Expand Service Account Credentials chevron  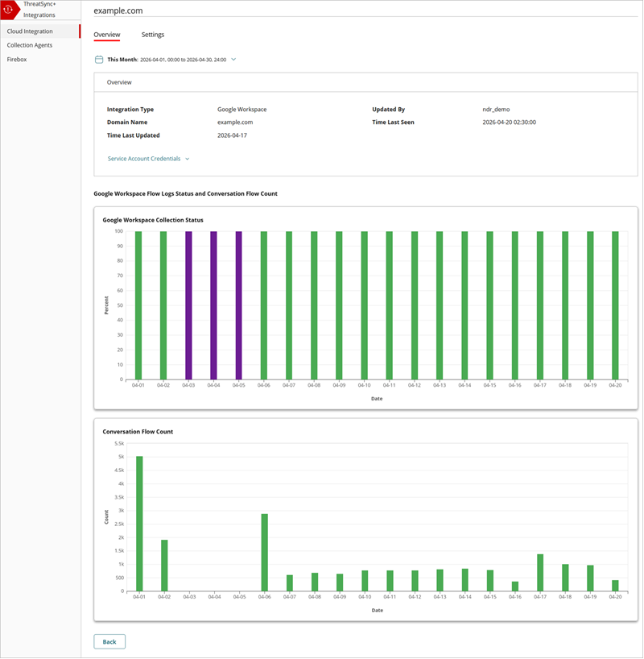coord(188,159)
